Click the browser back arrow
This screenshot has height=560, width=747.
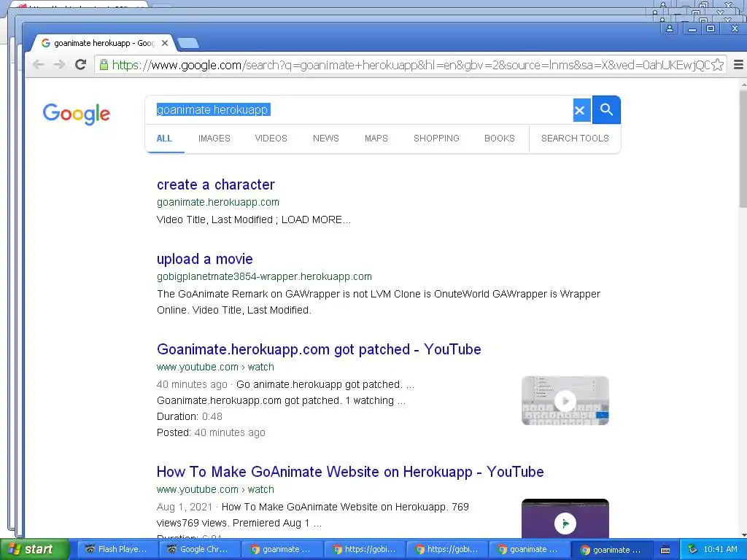(38, 64)
